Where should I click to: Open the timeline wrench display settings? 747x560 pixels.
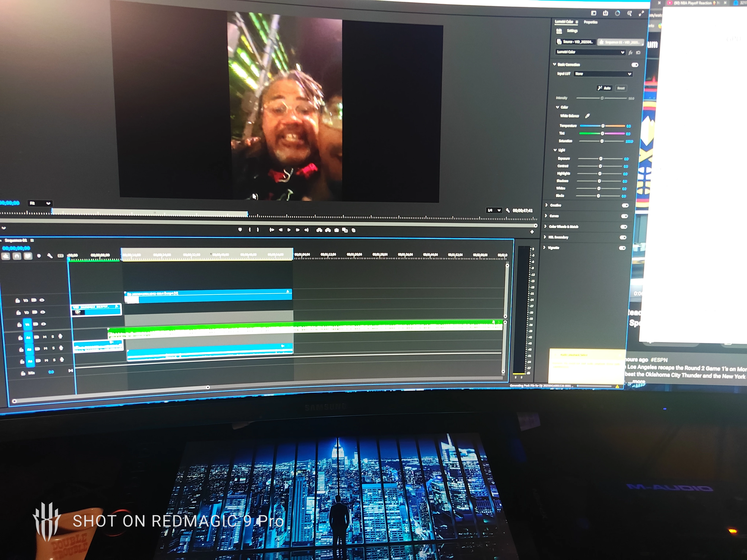point(50,256)
